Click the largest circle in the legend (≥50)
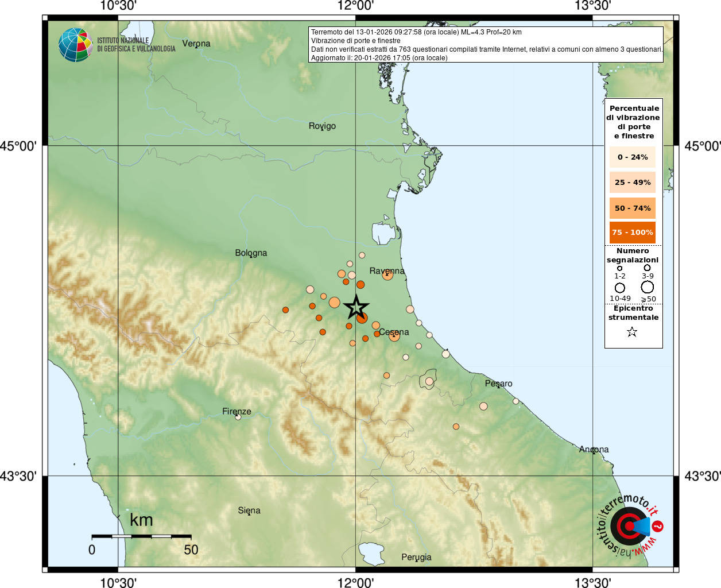This screenshot has width=721, height=588. 648,287
